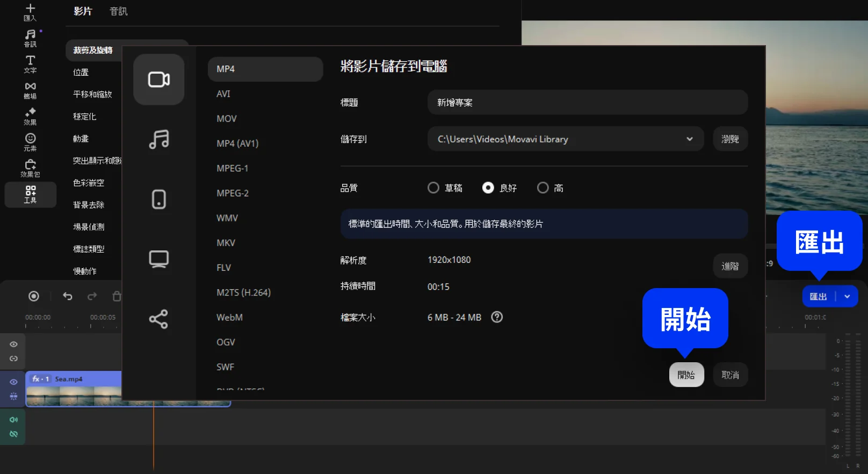The image size is (868, 474).
Task: Open 裁剪及旋轉 crop and rotate tool
Action: (93, 50)
